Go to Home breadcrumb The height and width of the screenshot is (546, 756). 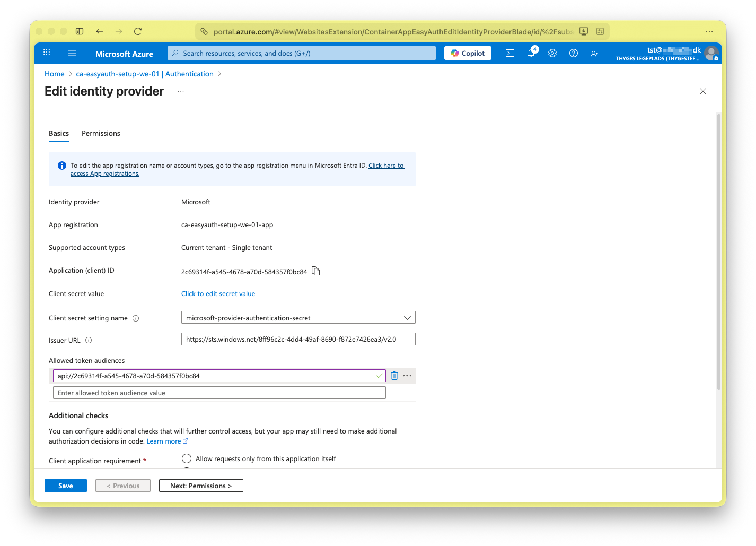click(x=55, y=74)
